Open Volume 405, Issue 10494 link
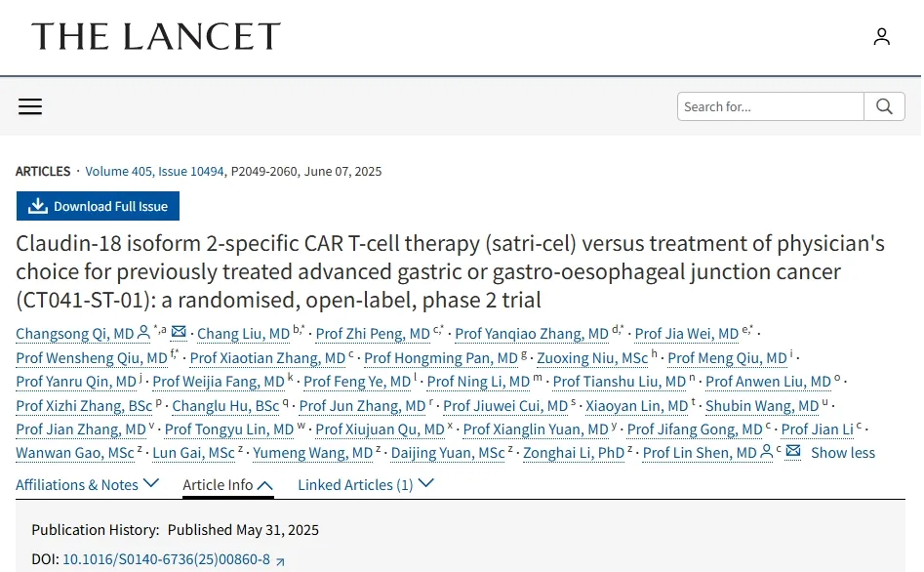 click(155, 171)
